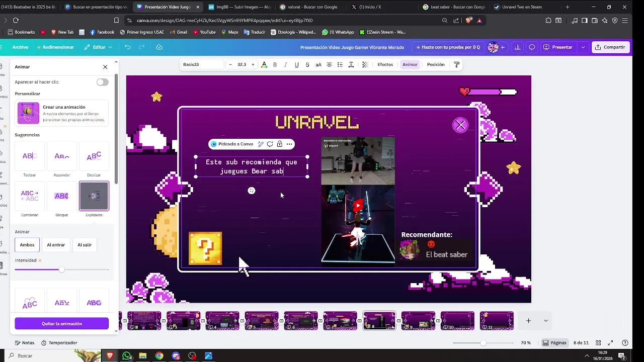Click Pídeselo a Canva button
The image size is (644, 362).
click(232, 144)
